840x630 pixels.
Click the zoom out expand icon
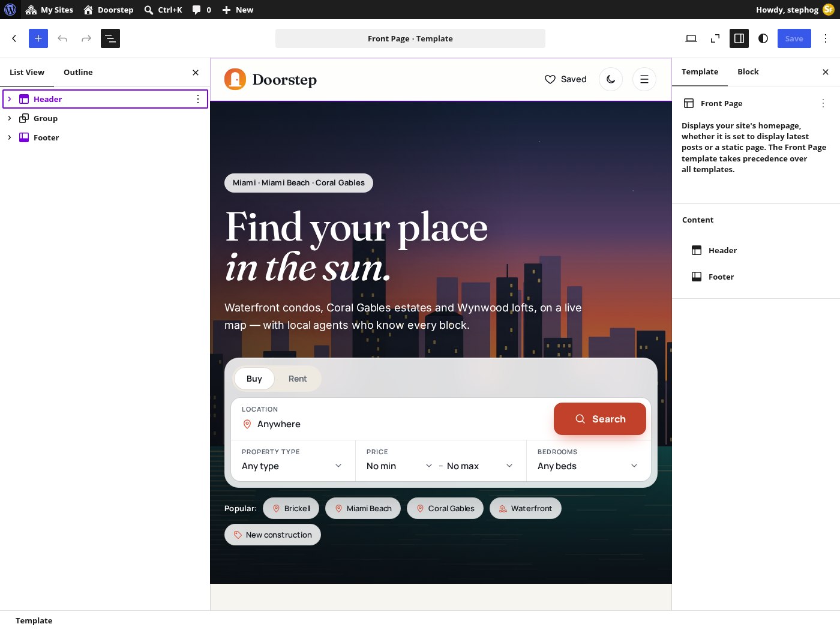(715, 38)
